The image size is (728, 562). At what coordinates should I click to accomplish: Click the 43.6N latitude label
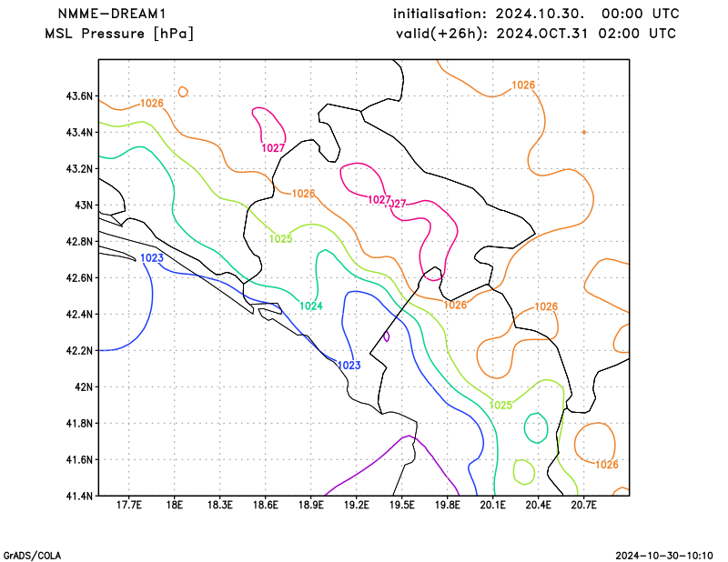click(x=79, y=96)
